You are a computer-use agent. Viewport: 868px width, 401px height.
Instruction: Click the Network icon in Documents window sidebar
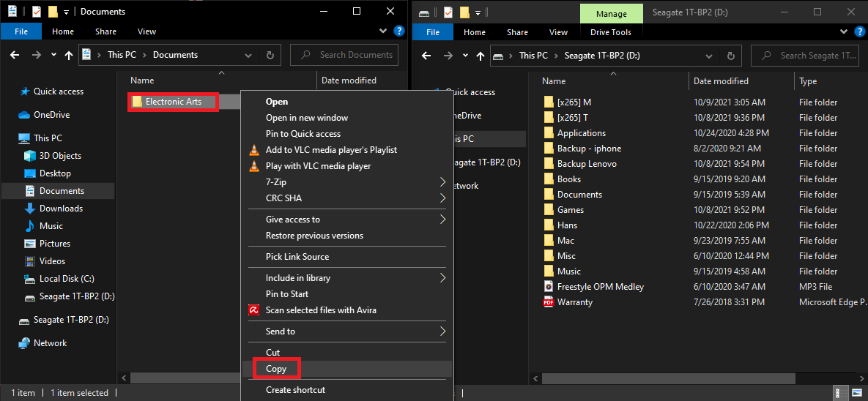[23, 343]
